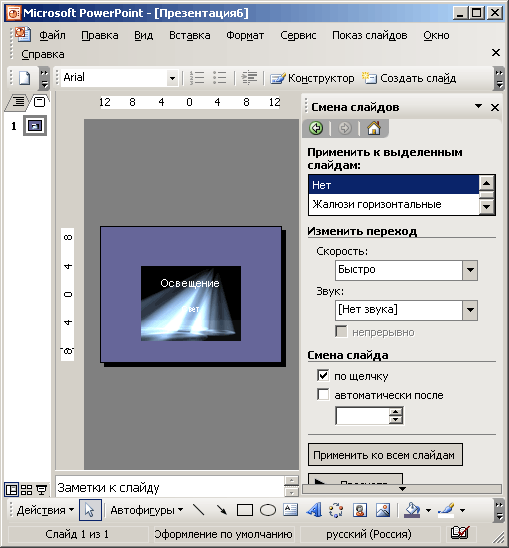Image resolution: width=509 pixels, height=548 pixels.
Task: Open the Скорость dropdown
Action: pos(470,270)
